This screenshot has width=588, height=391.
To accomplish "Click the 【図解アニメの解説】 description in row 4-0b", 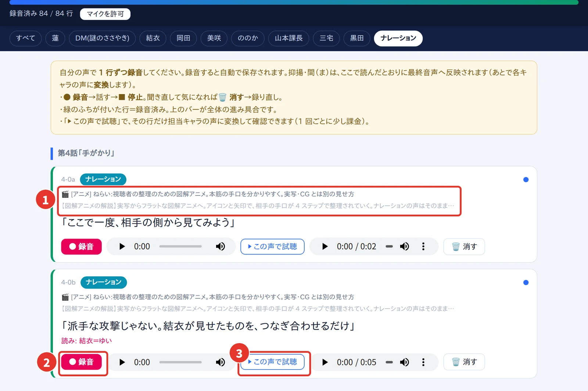I will [258, 309].
